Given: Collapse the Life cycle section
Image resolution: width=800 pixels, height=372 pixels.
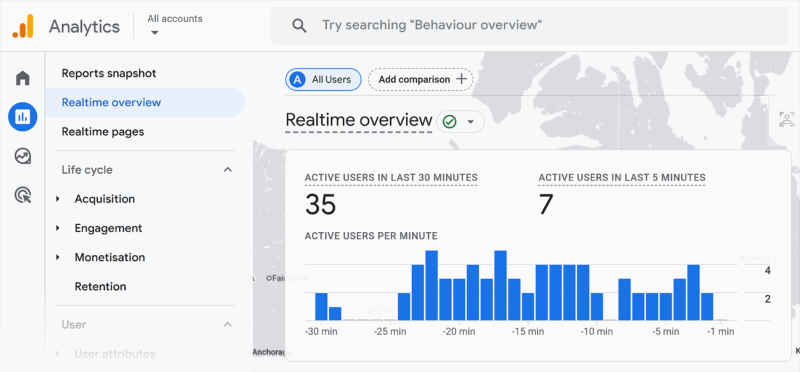Looking at the screenshot, I should pos(228,169).
